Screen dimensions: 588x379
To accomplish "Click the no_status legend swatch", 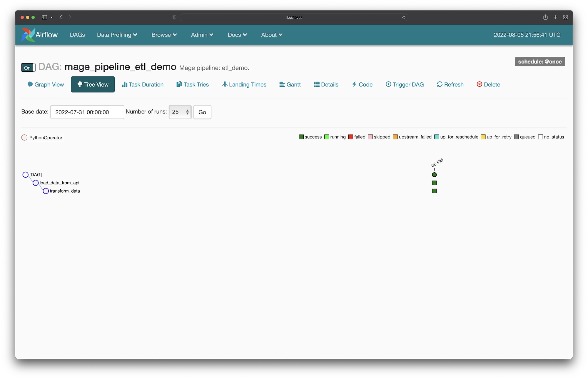I will click(540, 137).
